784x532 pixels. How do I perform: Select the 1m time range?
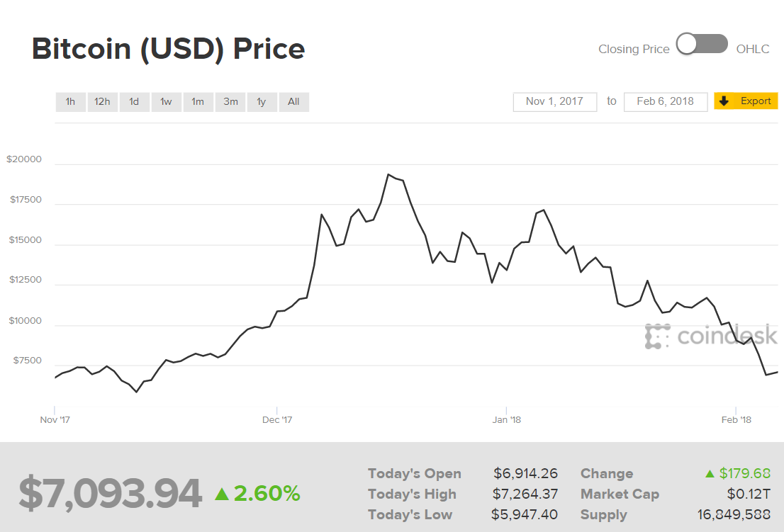(x=198, y=101)
